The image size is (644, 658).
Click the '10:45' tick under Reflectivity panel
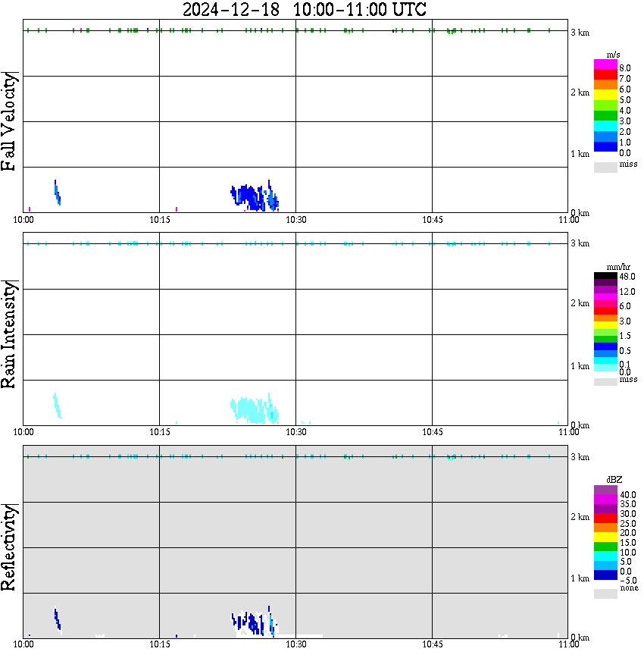pos(432,644)
